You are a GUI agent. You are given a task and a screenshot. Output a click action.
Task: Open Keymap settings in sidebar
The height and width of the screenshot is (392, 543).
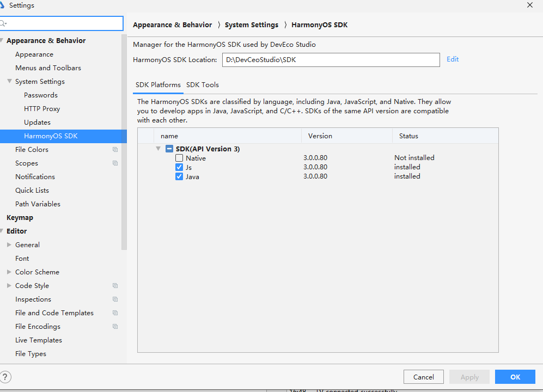[20, 218]
